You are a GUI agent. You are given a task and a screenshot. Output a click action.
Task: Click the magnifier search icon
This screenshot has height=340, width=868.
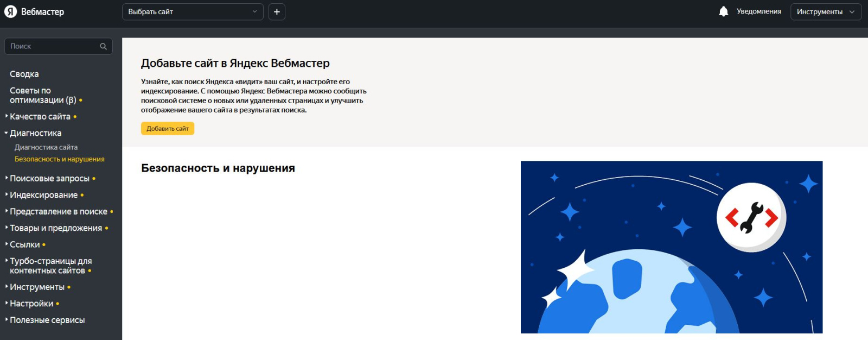pyautogui.click(x=103, y=46)
